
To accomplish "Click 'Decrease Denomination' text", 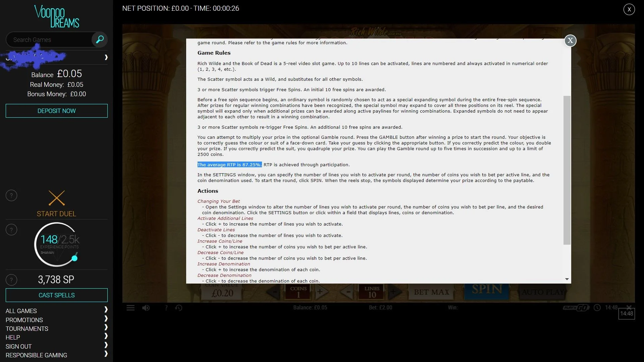I will [224, 276].
